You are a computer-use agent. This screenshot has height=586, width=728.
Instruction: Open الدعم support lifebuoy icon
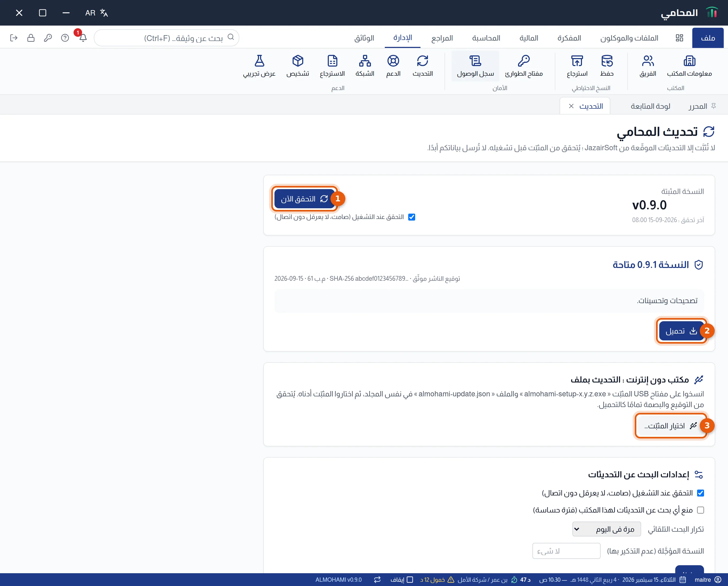[393, 66]
